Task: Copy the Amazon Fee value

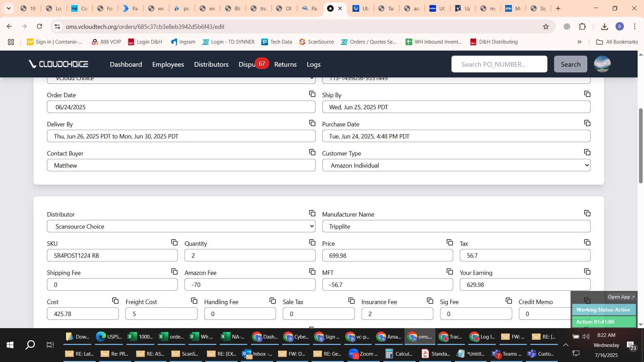Action: tap(312, 271)
